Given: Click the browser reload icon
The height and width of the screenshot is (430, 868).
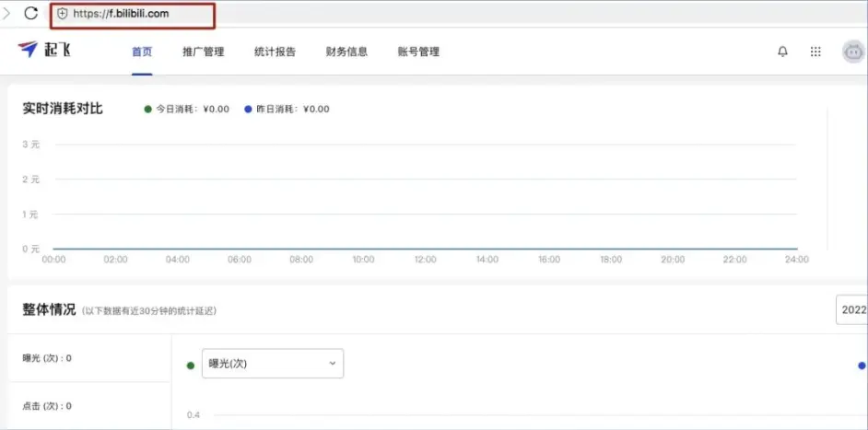Looking at the screenshot, I should (30, 14).
